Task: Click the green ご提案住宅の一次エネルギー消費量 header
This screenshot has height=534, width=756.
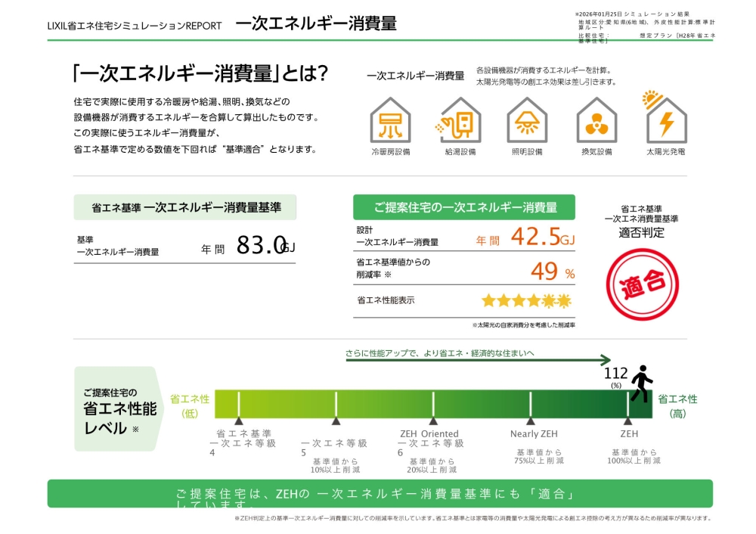Action: 464,207
